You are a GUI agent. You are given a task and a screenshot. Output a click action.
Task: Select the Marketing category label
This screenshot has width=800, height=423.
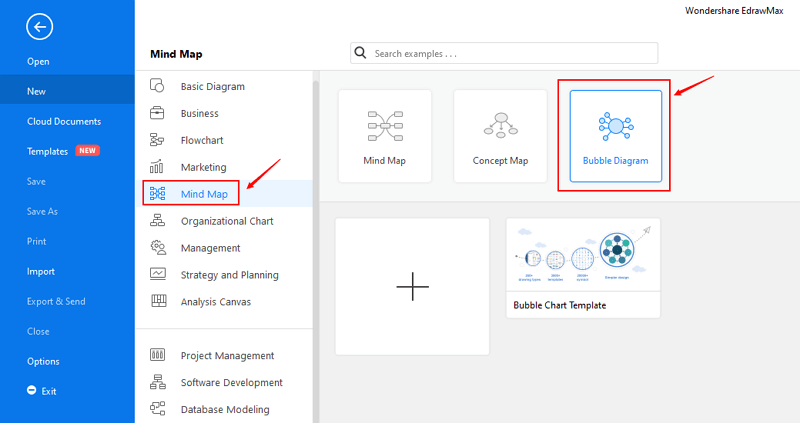point(204,167)
